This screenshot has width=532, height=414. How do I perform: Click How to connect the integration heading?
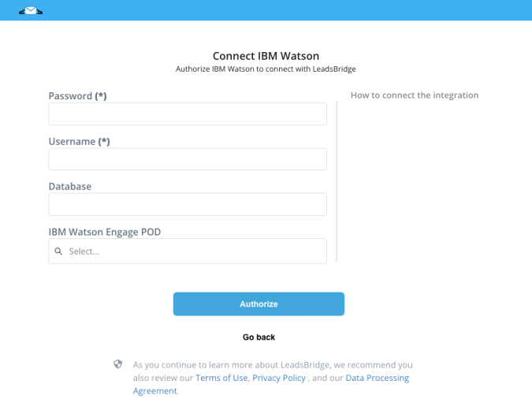[x=415, y=95]
